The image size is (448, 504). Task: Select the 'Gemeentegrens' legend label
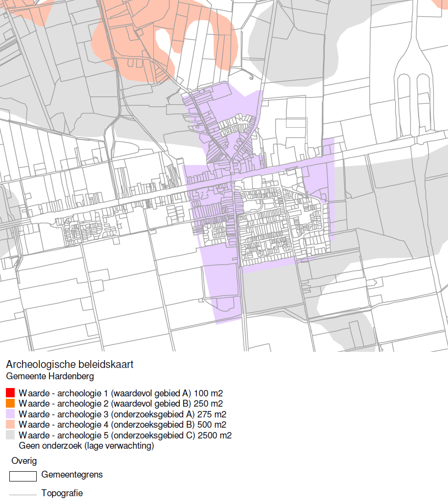click(72, 475)
